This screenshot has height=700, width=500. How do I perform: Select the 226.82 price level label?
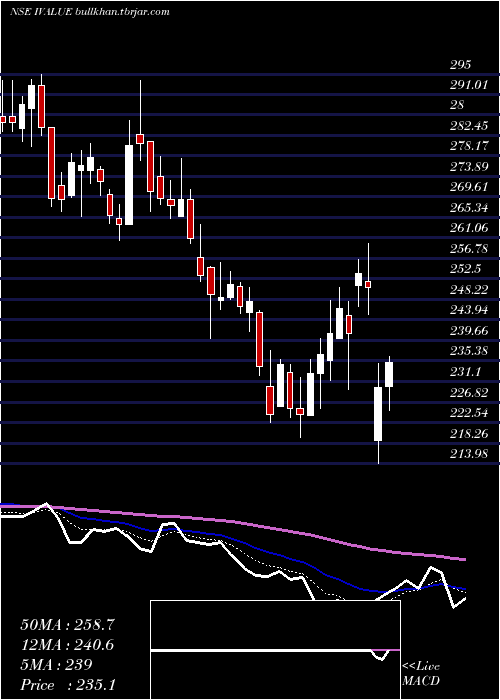tap(469, 392)
